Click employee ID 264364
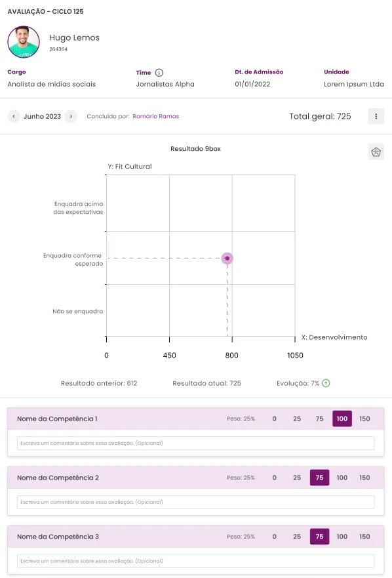The width and height of the screenshot is (392, 578). tap(58, 49)
